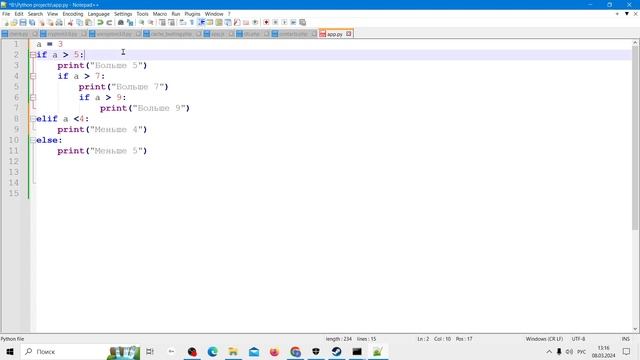Click 'Windows (CR LF)' in the status bar
The image size is (640, 360).
[x=544, y=339]
